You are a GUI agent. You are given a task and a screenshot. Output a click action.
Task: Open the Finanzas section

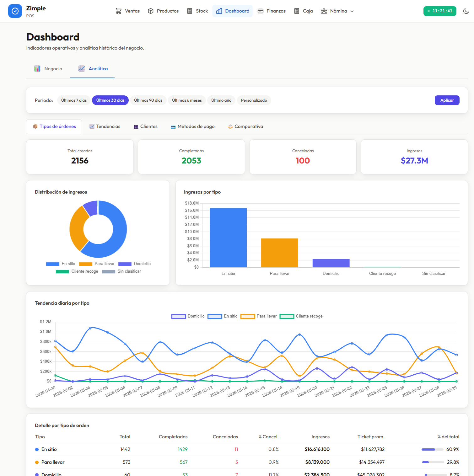[272, 11]
